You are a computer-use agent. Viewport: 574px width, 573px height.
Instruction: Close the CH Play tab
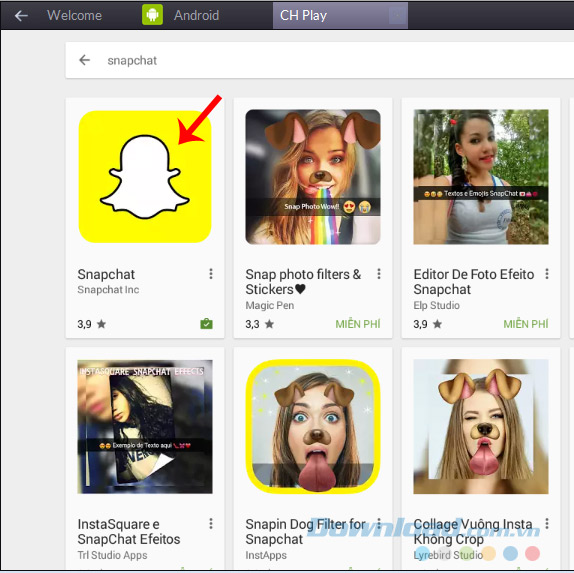click(x=397, y=15)
